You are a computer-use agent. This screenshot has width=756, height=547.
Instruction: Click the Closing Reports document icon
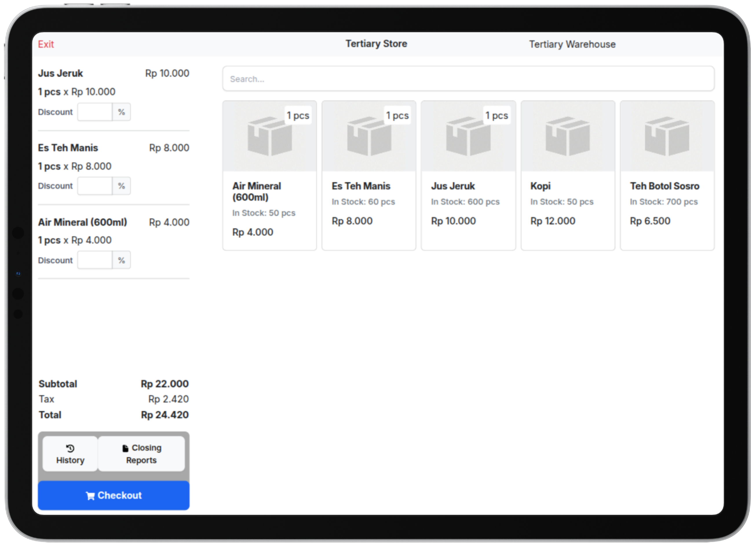click(x=125, y=448)
